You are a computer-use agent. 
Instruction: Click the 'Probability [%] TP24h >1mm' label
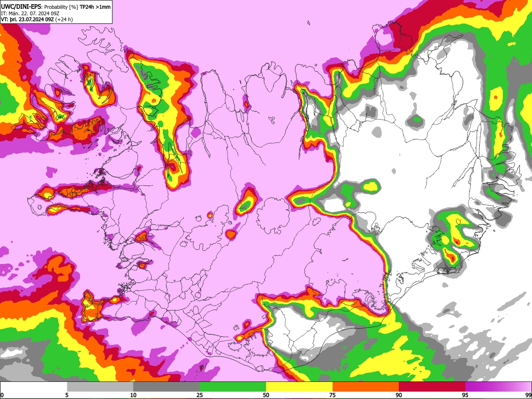tap(77, 7)
